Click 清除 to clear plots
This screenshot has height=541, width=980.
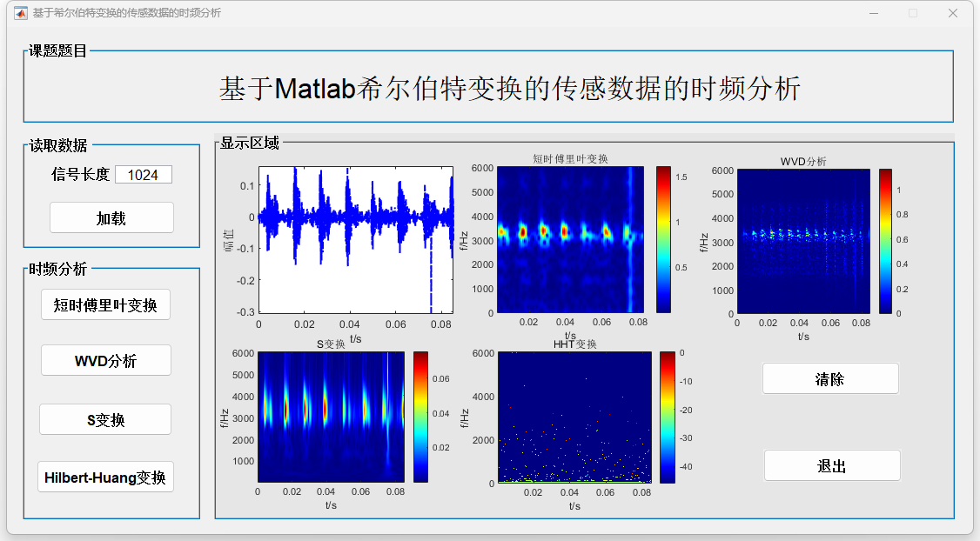(x=830, y=378)
